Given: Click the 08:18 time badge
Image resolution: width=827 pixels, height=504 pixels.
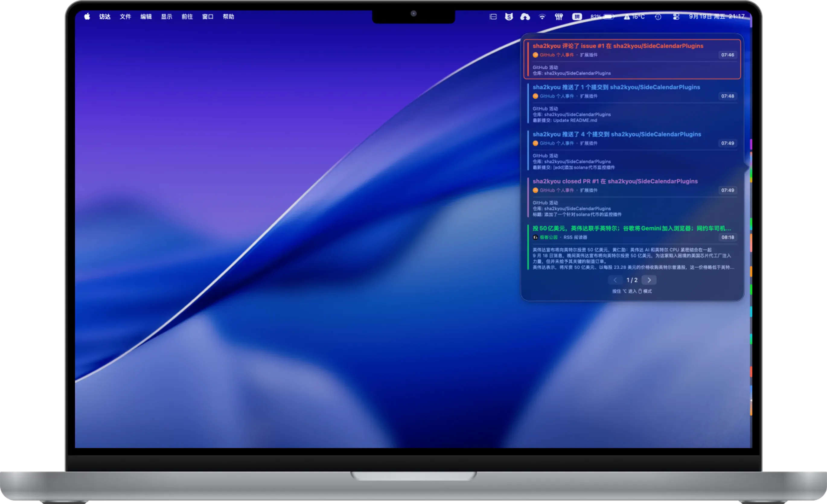Looking at the screenshot, I should 728,237.
